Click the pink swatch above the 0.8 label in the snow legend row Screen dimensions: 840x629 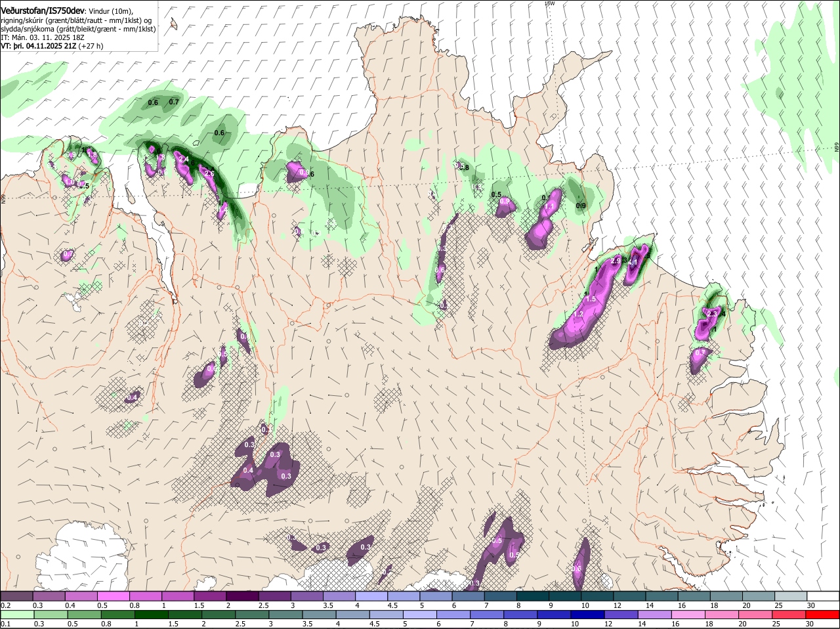146,596
